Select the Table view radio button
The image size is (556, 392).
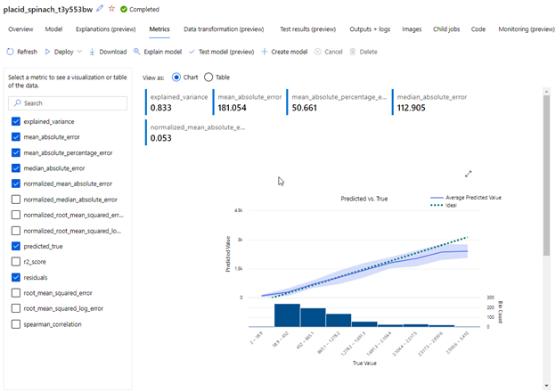209,78
